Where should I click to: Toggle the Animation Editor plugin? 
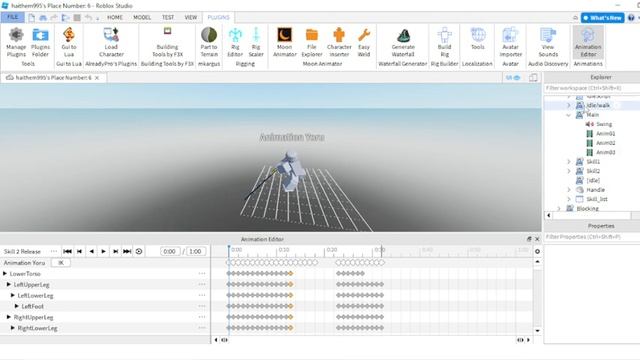pyautogui.click(x=588, y=42)
